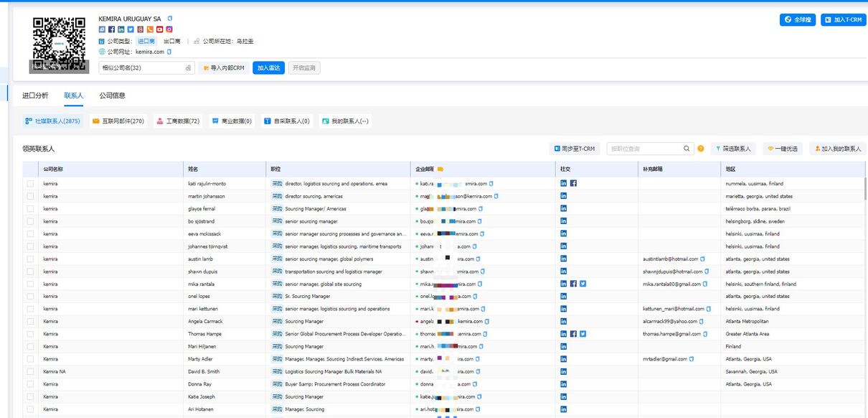This screenshot has height=418, width=868.
Task: Switch to the 进口分析 tab
Action: [35, 96]
